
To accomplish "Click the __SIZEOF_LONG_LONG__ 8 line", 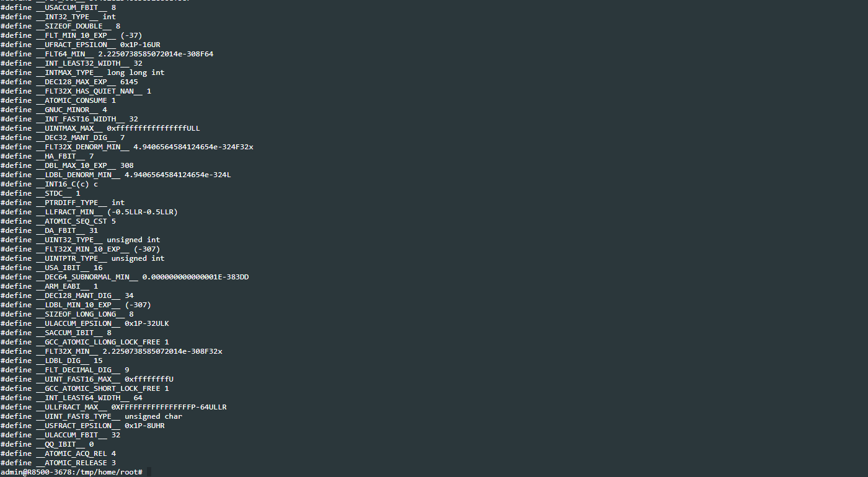I will click(x=67, y=314).
